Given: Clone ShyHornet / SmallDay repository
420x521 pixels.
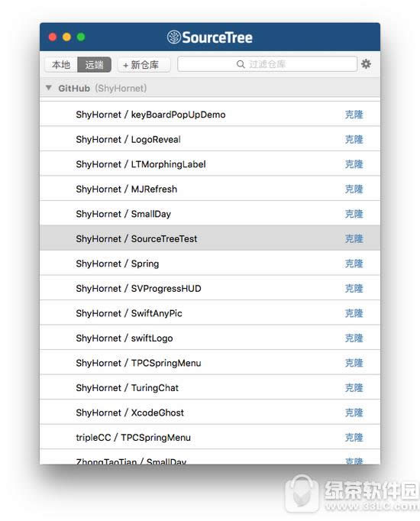Looking at the screenshot, I should point(354,214).
